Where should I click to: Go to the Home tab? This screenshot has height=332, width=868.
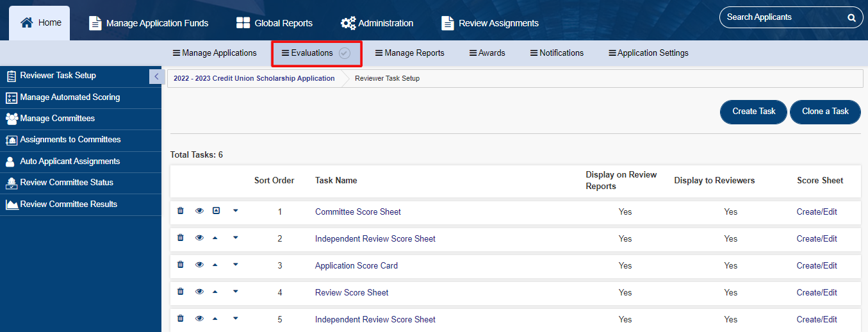click(40, 23)
